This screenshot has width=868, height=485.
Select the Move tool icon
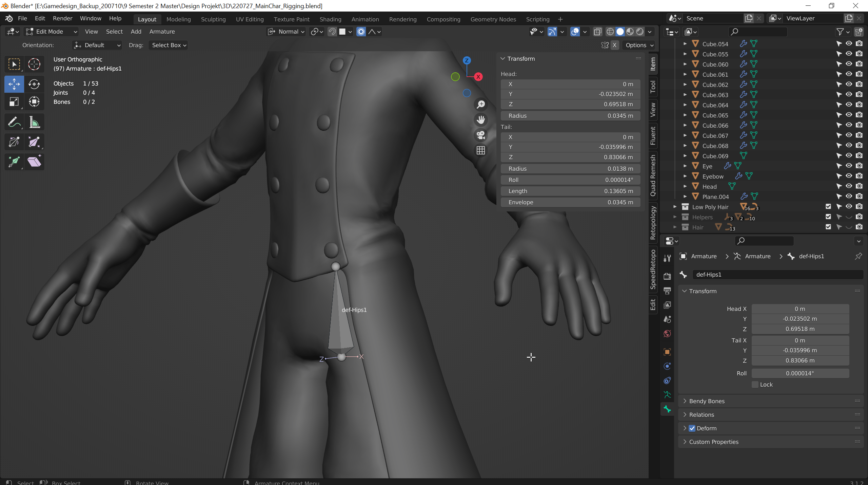[14, 83]
